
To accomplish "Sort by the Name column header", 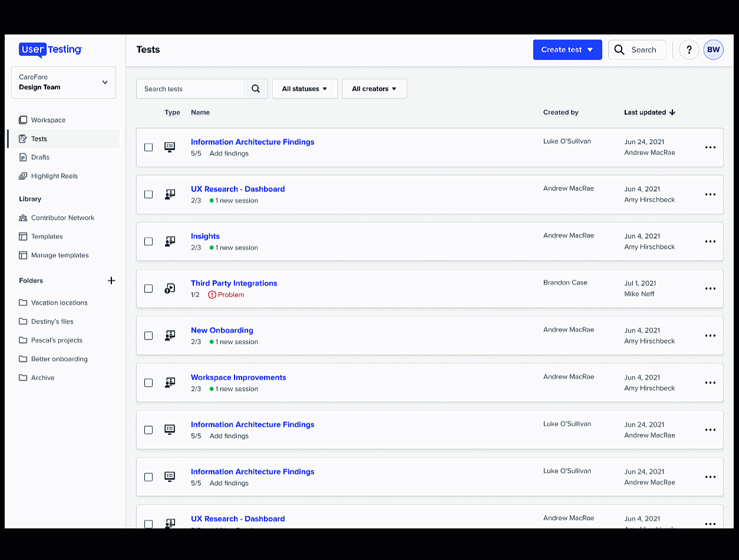I will pos(200,113).
